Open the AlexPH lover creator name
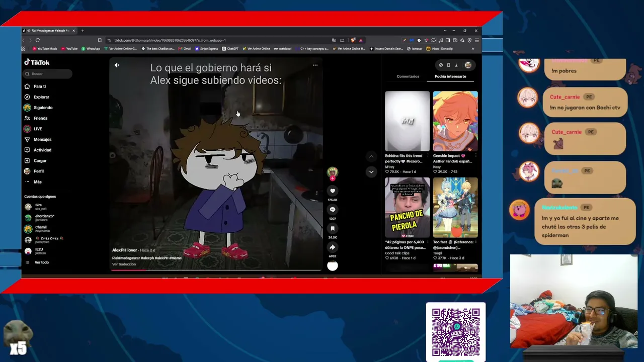 tap(125, 250)
